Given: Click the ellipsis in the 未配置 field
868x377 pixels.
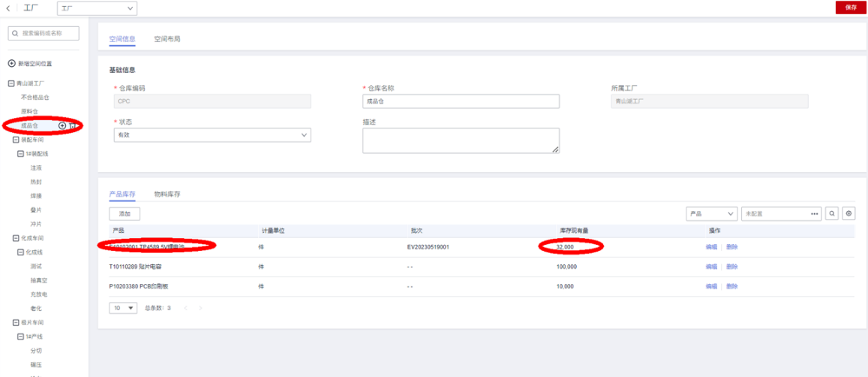Looking at the screenshot, I should (x=814, y=213).
